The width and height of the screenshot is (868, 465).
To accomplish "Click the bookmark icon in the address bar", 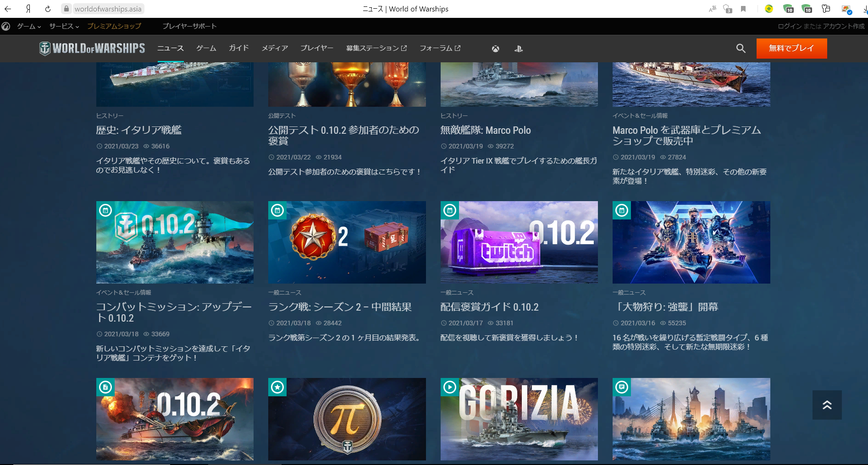I will point(743,9).
